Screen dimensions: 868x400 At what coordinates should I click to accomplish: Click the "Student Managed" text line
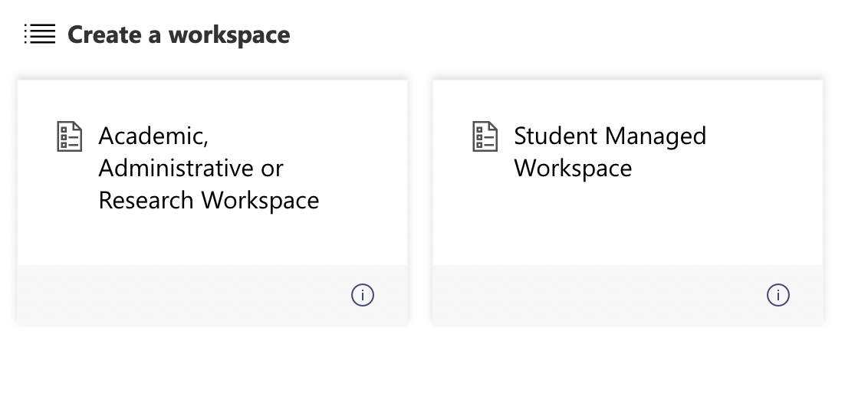610,136
